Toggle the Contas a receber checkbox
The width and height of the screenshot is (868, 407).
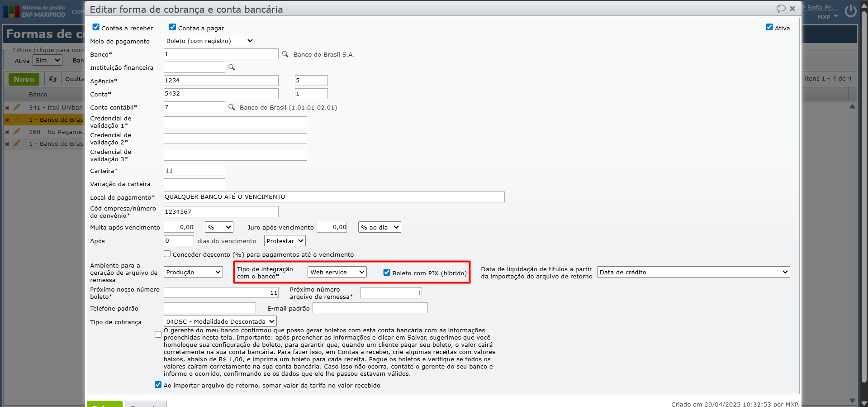(x=96, y=27)
